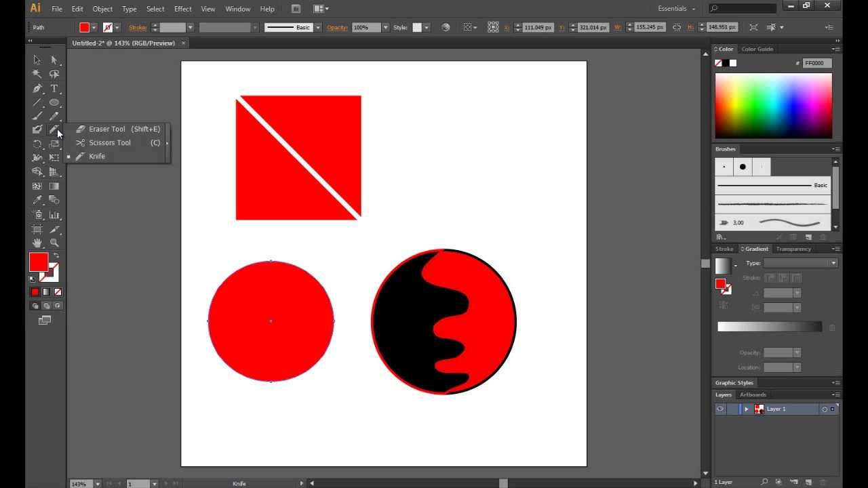The image size is (868, 488).
Task: Toggle visibility eye of Layer 1
Action: click(720, 409)
